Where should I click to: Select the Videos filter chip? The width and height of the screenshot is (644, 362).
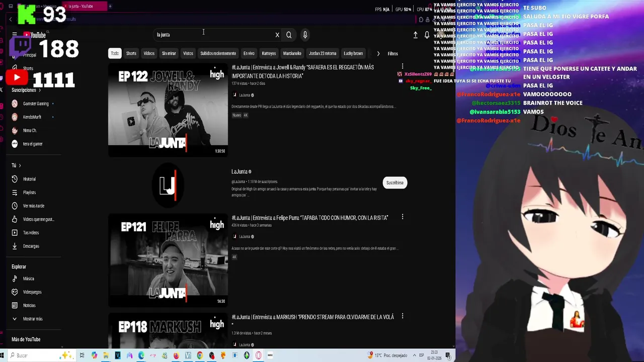[x=149, y=53]
